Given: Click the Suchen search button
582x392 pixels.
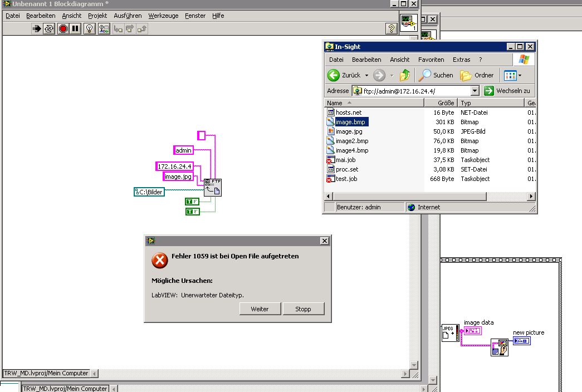Looking at the screenshot, I should click(x=436, y=75).
